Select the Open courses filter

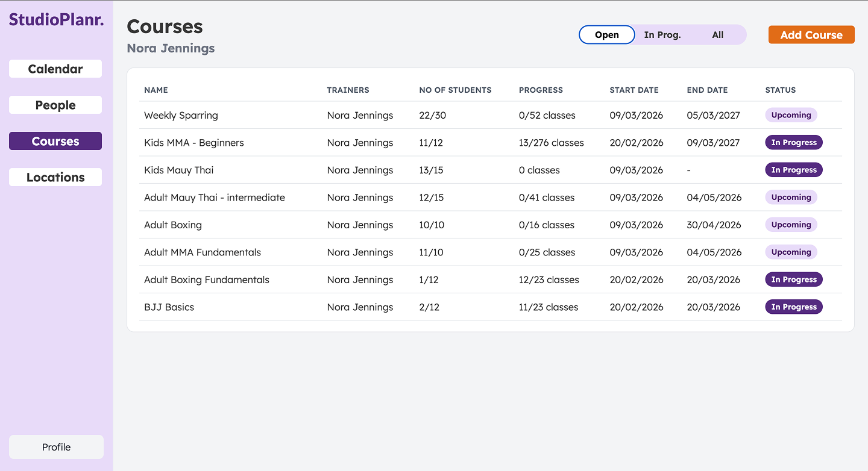(606, 34)
